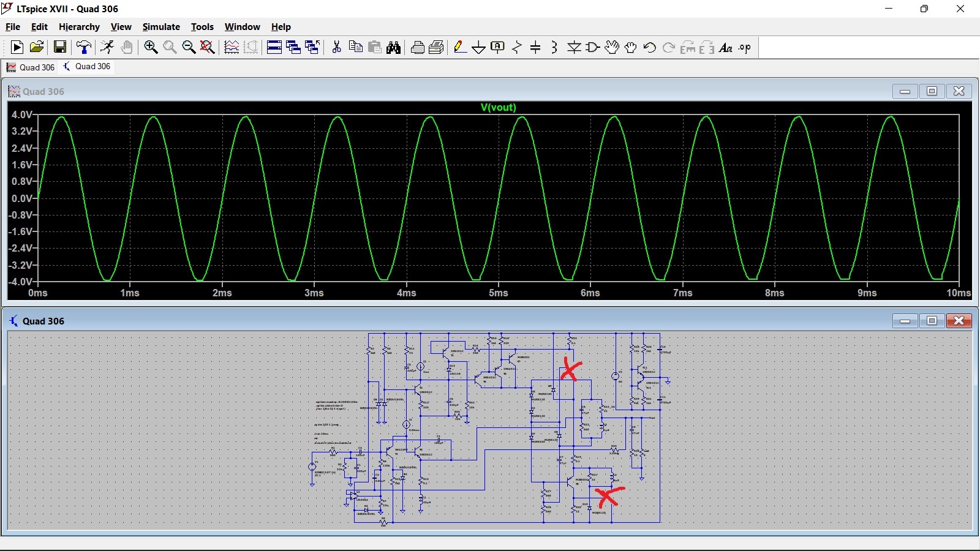The width and height of the screenshot is (980, 551).
Task: Select the Drag hand tool
Action: click(x=631, y=47)
